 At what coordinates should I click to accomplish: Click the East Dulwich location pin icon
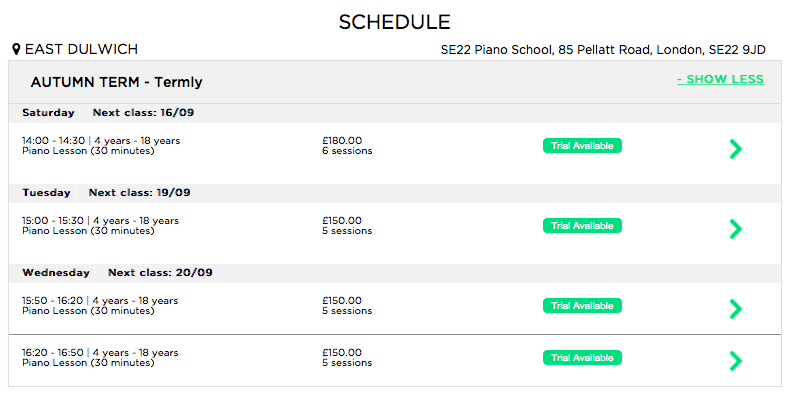[16, 49]
